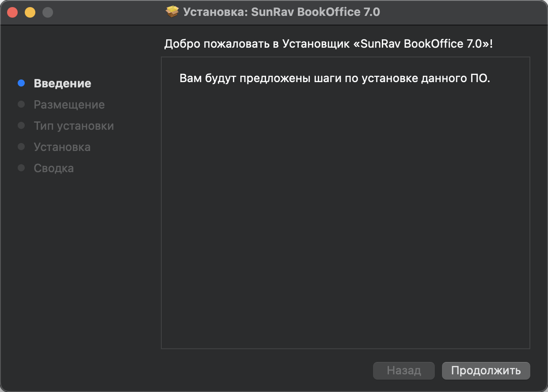
Task: Click the blue bullet next to Введение
Action: tap(21, 83)
